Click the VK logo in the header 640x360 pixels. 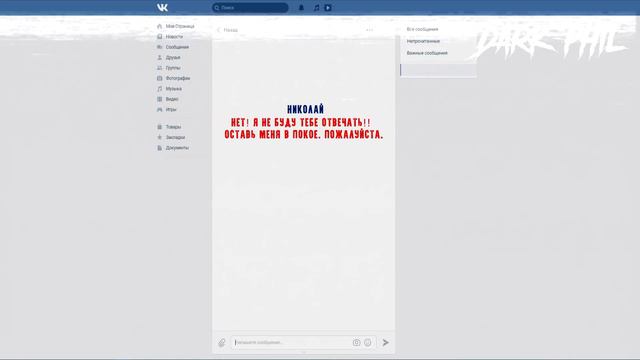pyautogui.click(x=162, y=7)
